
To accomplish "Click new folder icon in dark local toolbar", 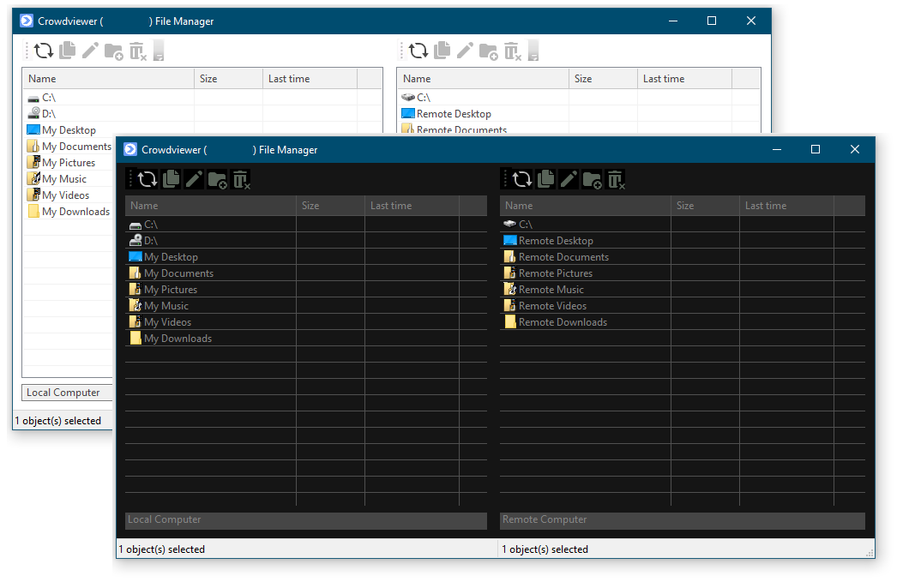I will click(218, 179).
